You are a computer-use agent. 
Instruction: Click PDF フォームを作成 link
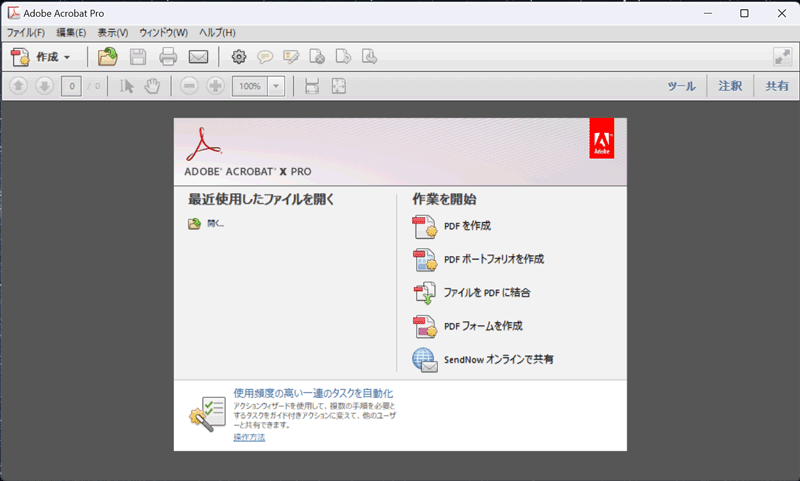[x=483, y=326]
